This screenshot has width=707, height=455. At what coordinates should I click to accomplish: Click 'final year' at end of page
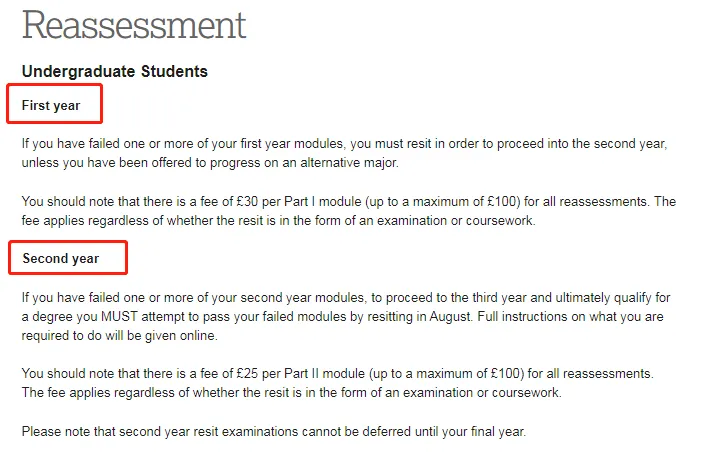pyautogui.click(x=498, y=432)
